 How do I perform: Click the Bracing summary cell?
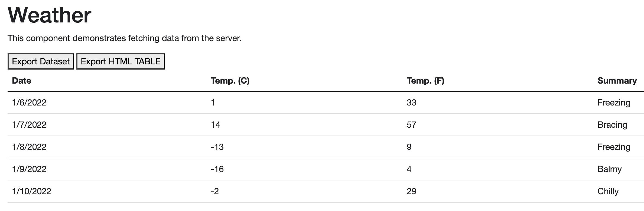(612, 125)
